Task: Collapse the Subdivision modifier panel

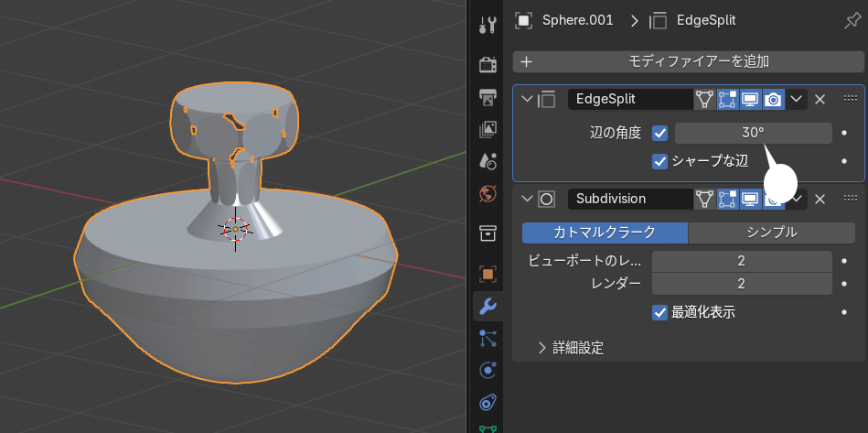Action: tap(527, 199)
